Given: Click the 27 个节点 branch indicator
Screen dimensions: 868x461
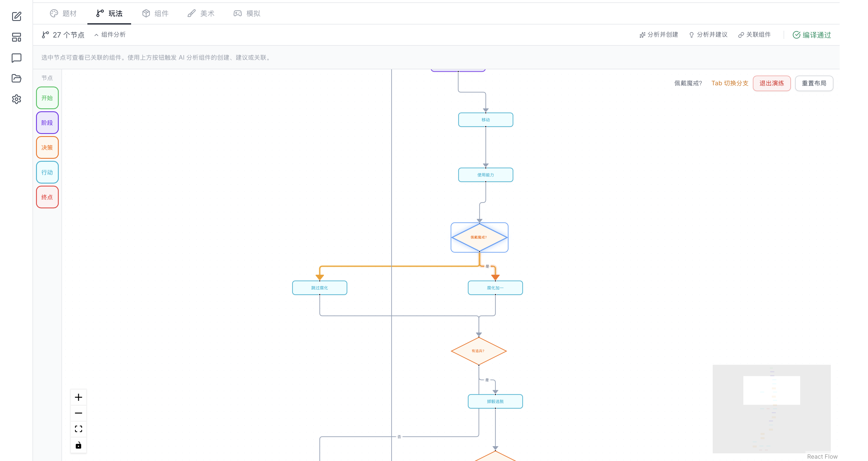Looking at the screenshot, I should (x=63, y=35).
